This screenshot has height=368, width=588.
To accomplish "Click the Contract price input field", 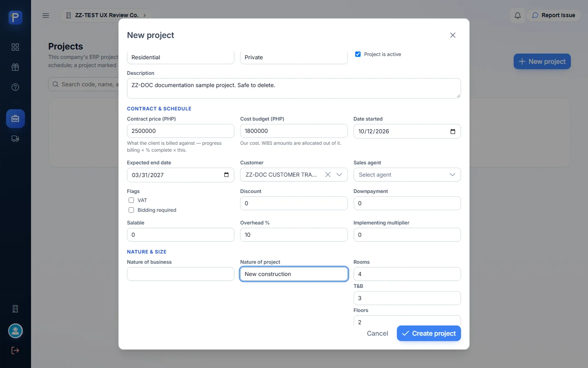I will click(x=180, y=131).
